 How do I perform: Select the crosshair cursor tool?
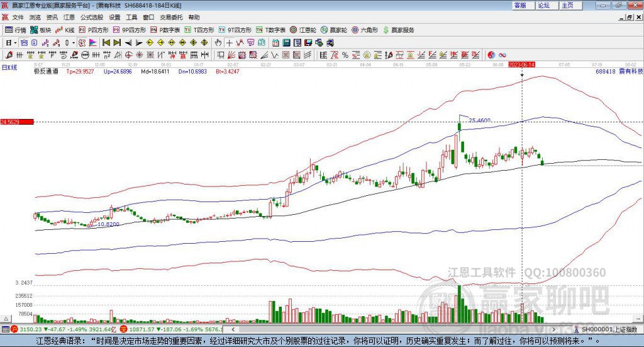[229, 43]
